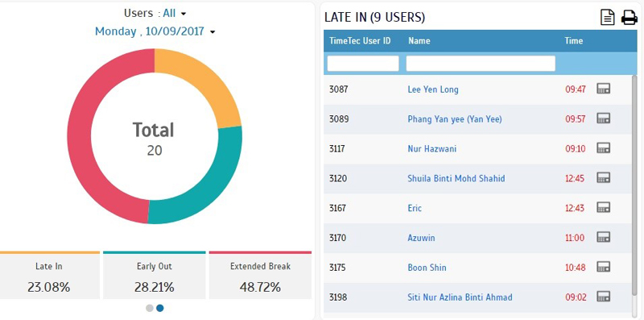Click the Late In list scrollbar
Image resolution: width=644 pixels, height=320 pixels.
[x=634, y=185]
